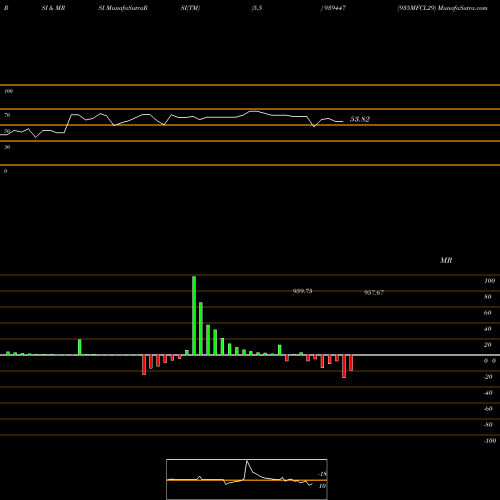Screen dimensions: 500x500
Task: Click the "SI & MR" header text
Action: (x=53, y=8)
